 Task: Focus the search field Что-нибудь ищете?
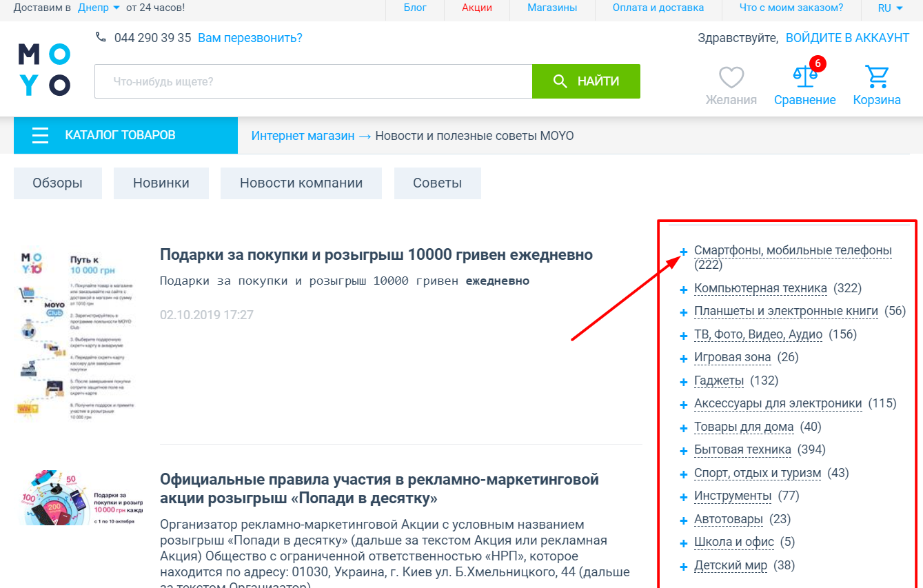coord(313,81)
